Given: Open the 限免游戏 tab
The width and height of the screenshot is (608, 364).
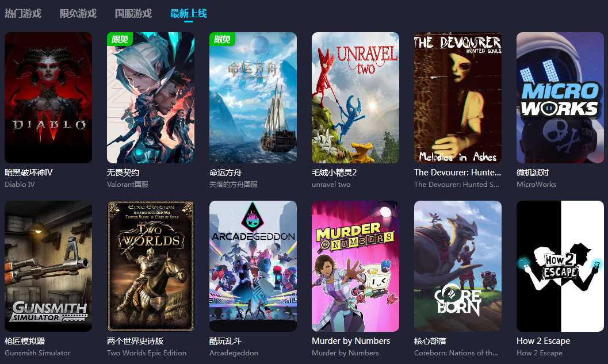Looking at the screenshot, I should (x=78, y=14).
